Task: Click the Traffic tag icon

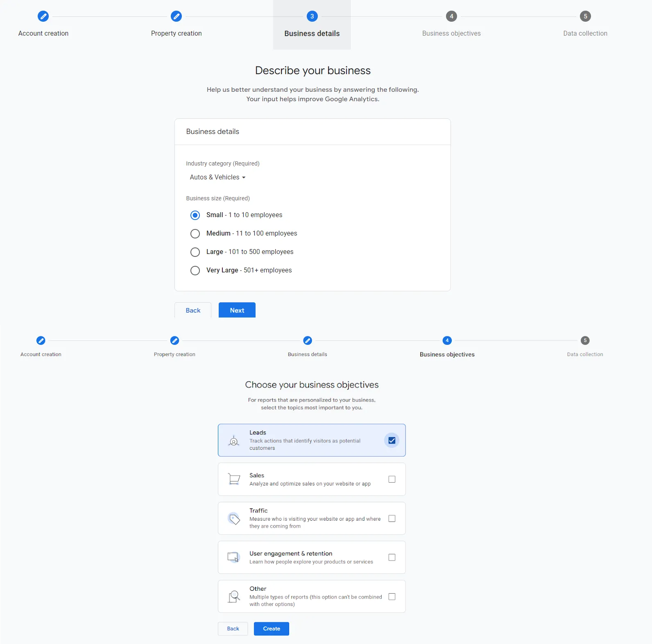Action: click(234, 519)
